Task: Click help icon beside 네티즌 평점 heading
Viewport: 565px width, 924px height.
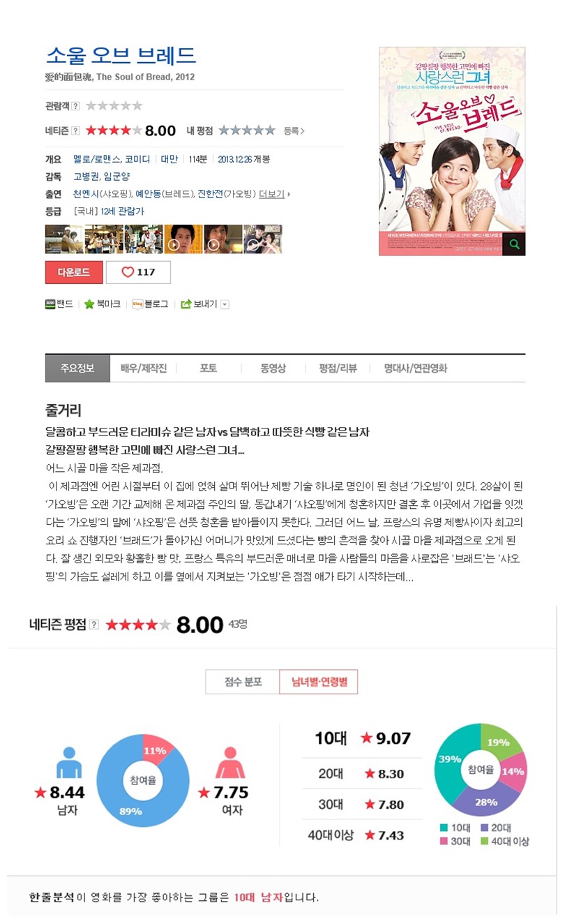Action: 94,625
